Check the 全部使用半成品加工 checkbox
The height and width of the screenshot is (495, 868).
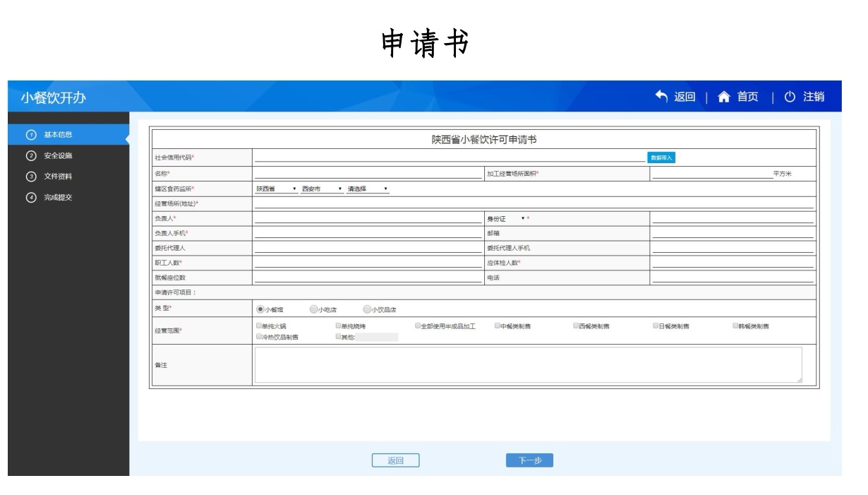[418, 326]
